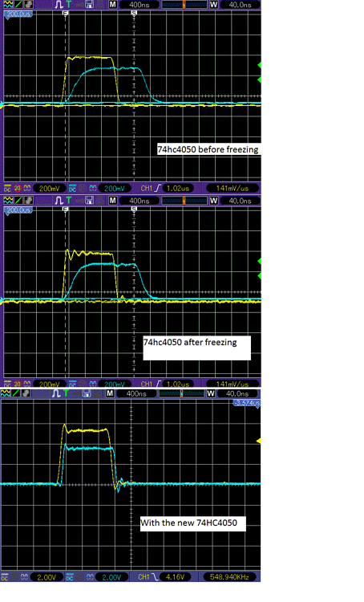The image size is (364, 602).
Task: Toggle yellow channel DC coupling in 'new 74HC4050' status bar
Action: pyautogui.click(x=5, y=577)
